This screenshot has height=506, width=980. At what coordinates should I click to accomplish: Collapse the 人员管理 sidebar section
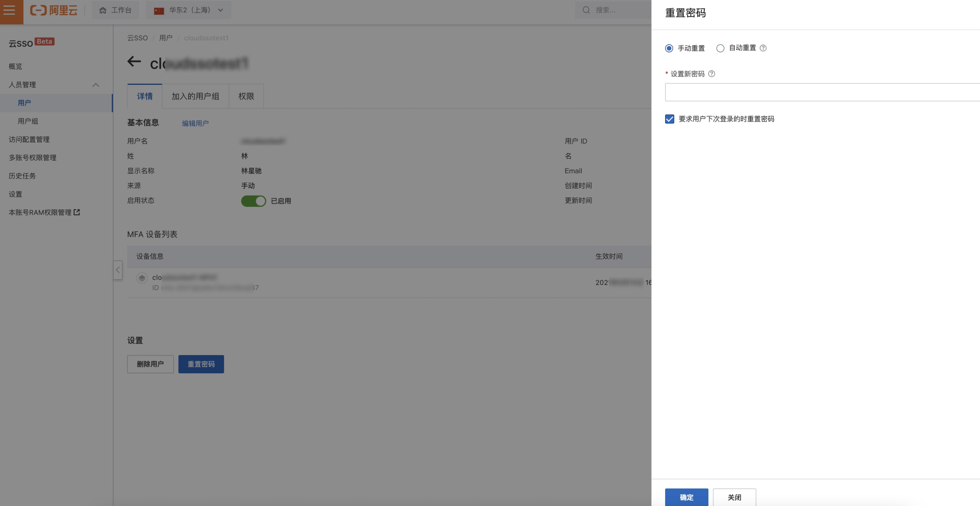pos(96,85)
